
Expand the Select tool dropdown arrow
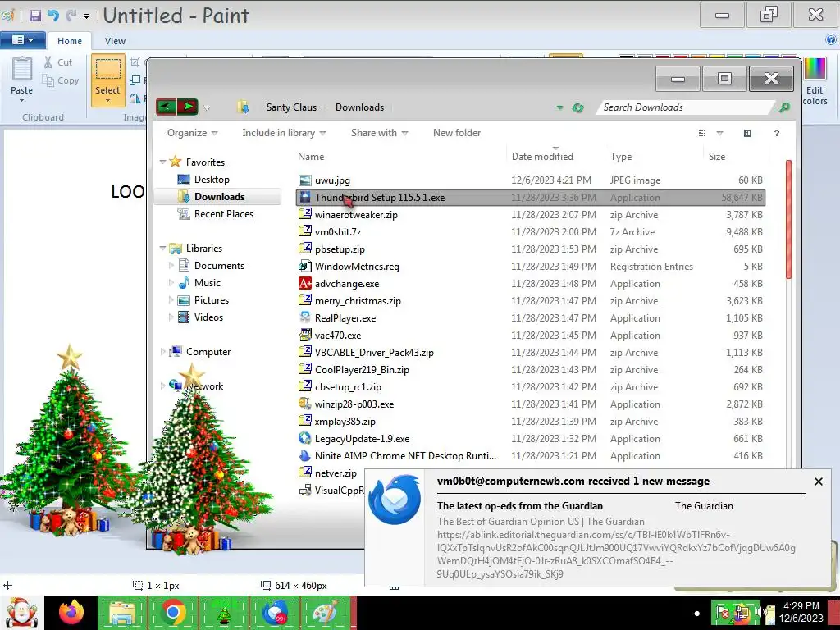coord(107,101)
